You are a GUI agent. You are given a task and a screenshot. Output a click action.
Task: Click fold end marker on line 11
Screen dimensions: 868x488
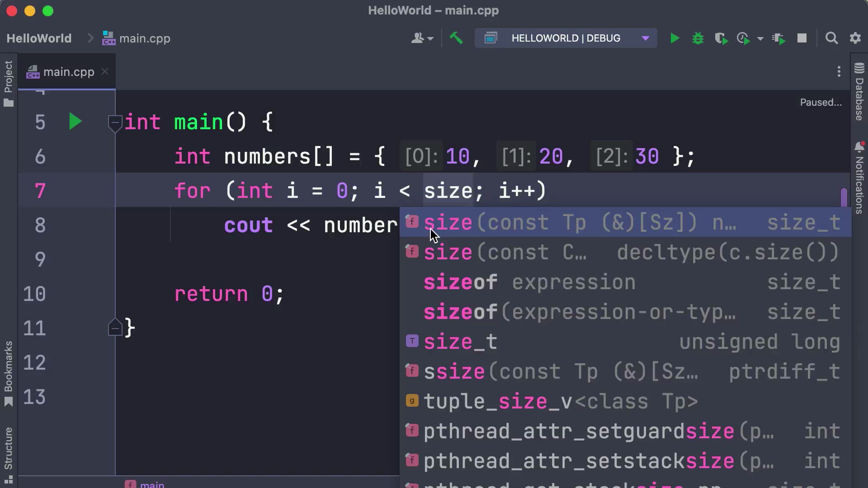coord(115,327)
